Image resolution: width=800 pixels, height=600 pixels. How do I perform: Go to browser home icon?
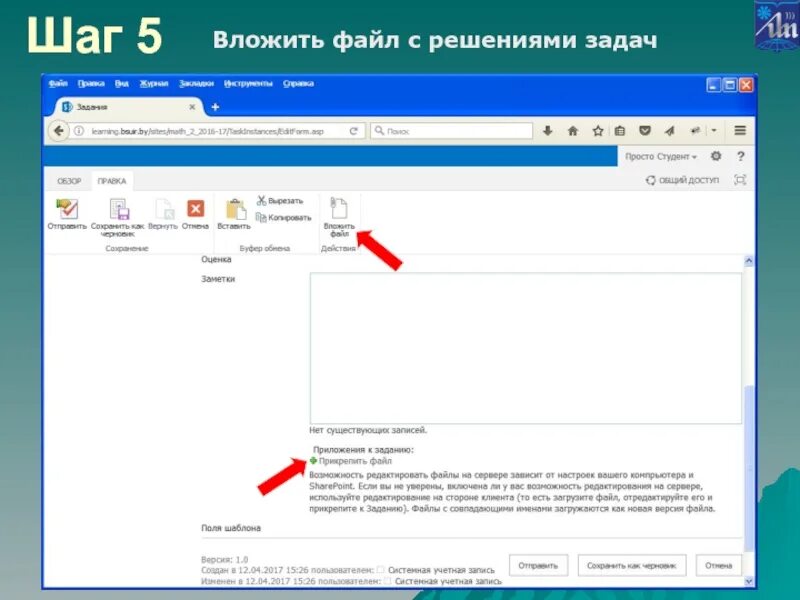pyautogui.click(x=573, y=131)
